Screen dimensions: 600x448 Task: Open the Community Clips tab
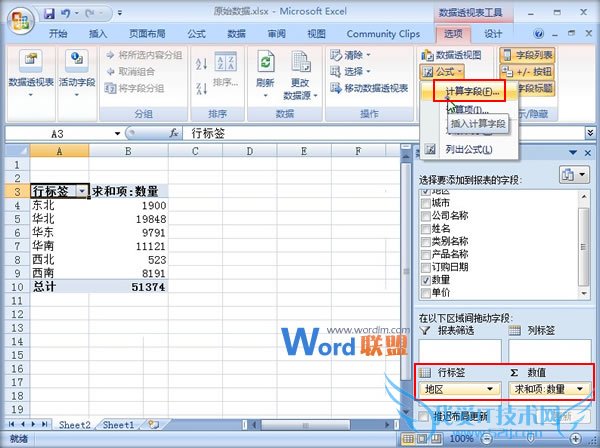383,34
